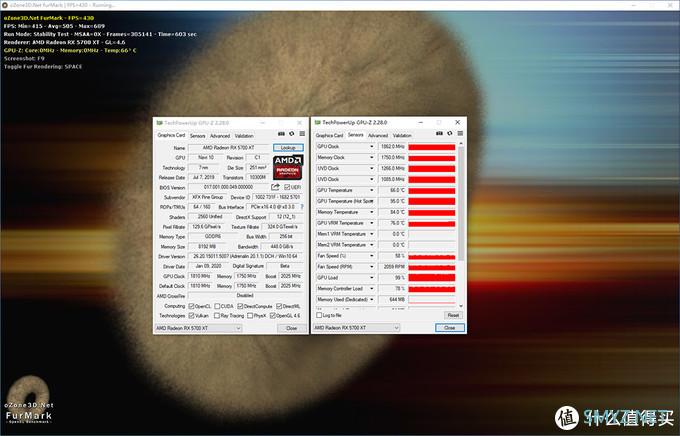
Task: Click the GPU Clock red history graph
Action: 432,147
